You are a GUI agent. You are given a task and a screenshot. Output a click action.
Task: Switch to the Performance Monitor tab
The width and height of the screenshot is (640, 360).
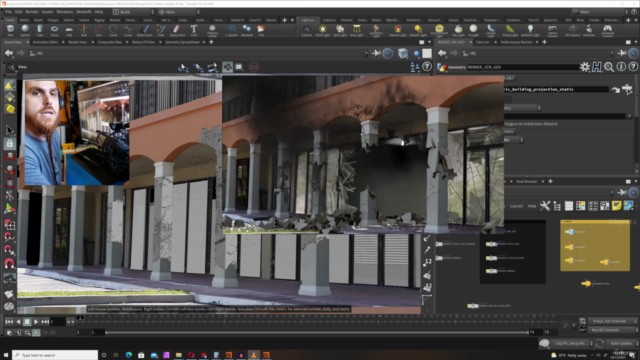tap(516, 42)
